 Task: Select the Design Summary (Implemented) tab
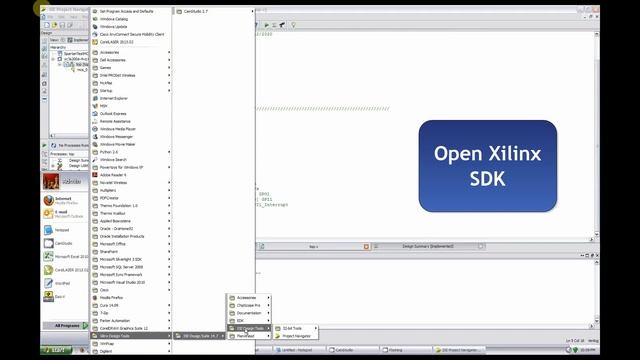pyautogui.click(x=428, y=247)
